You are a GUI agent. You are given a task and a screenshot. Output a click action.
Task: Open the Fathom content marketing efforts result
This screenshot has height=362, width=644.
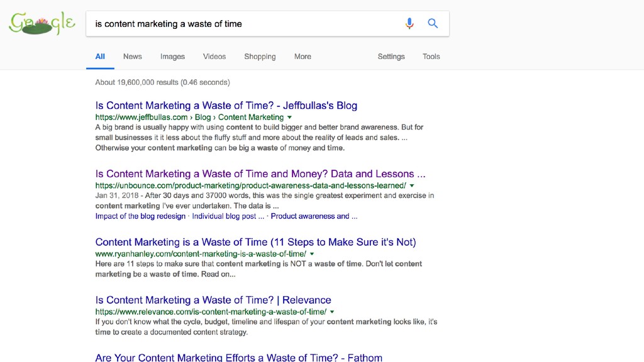[238, 357]
